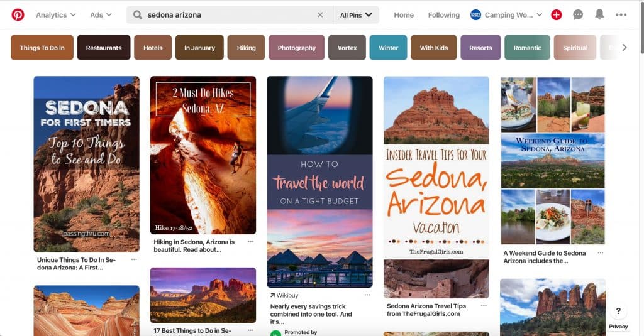Open the notifications bell icon
The height and width of the screenshot is (336, 644).
(x=599, y=14)
